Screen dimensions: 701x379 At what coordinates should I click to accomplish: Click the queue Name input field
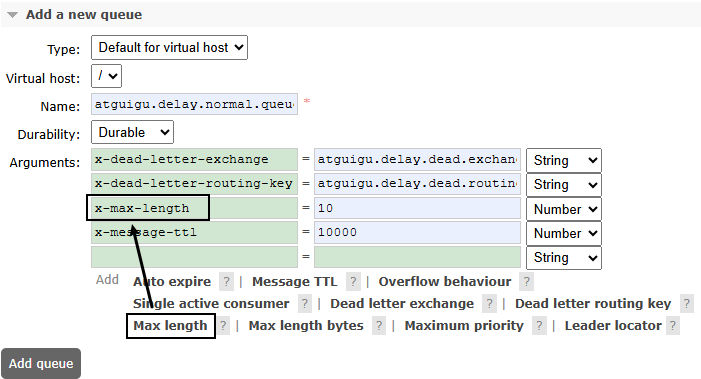click(194, 104)
